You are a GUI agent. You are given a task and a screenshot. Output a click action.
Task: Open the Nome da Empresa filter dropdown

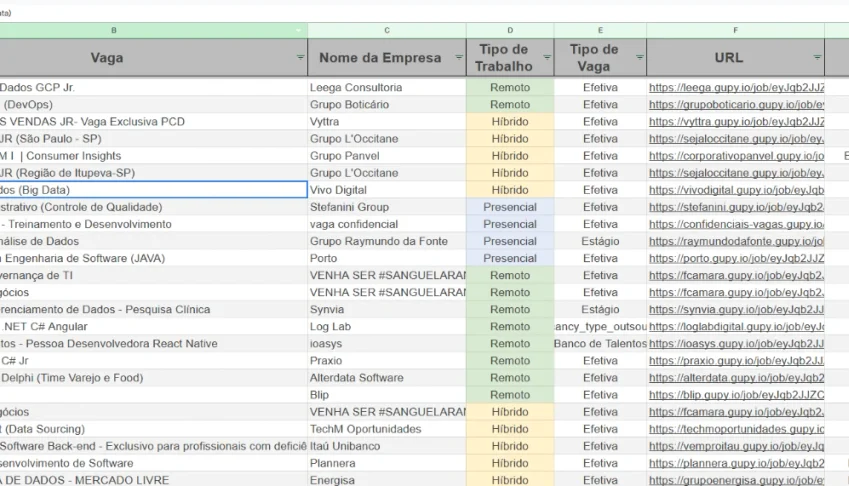pos(459,57)
